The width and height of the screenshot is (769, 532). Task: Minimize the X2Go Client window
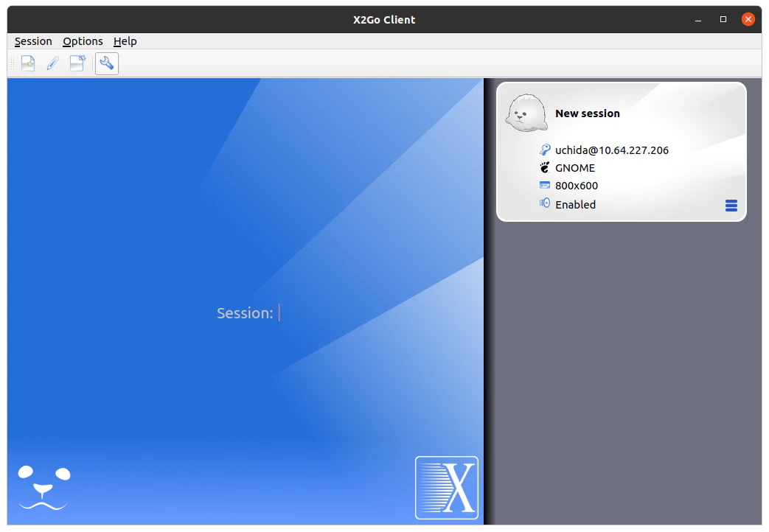[698, 20]
